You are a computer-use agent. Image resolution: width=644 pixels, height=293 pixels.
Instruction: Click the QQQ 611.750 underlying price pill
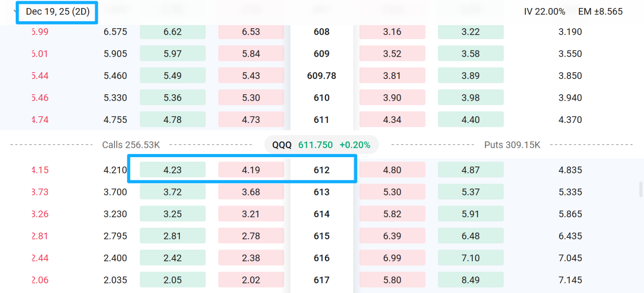tap(321, 145)
